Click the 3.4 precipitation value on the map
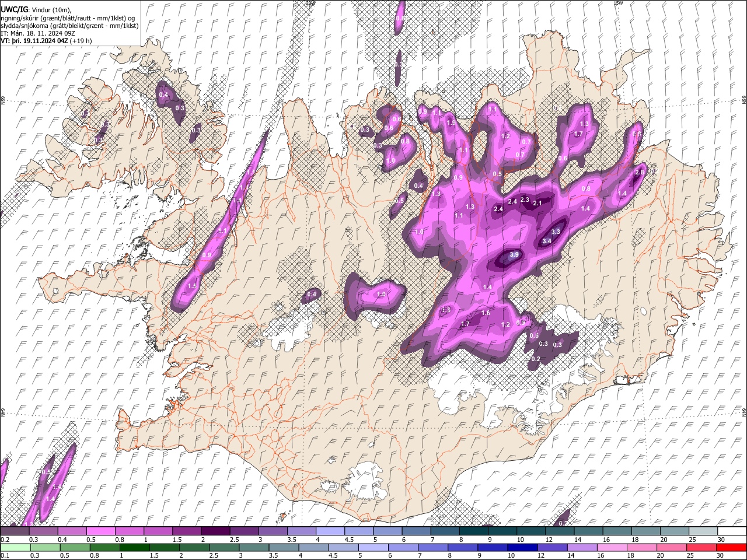Image resolution: width=747 pixels, height=560 pixels. coord(547,242)
